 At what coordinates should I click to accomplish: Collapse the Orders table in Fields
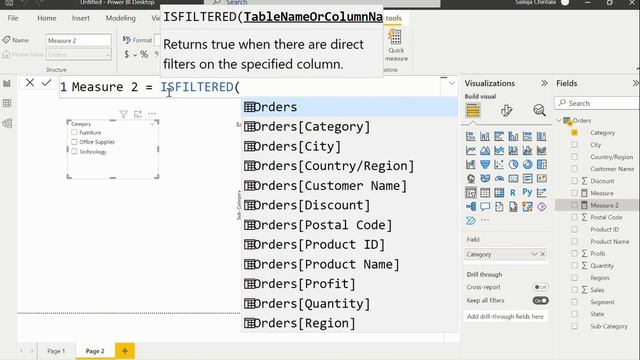[x=559, y=120]
